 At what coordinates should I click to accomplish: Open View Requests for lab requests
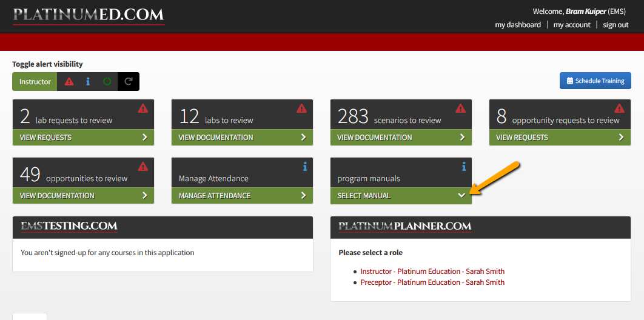click(83, 138)
